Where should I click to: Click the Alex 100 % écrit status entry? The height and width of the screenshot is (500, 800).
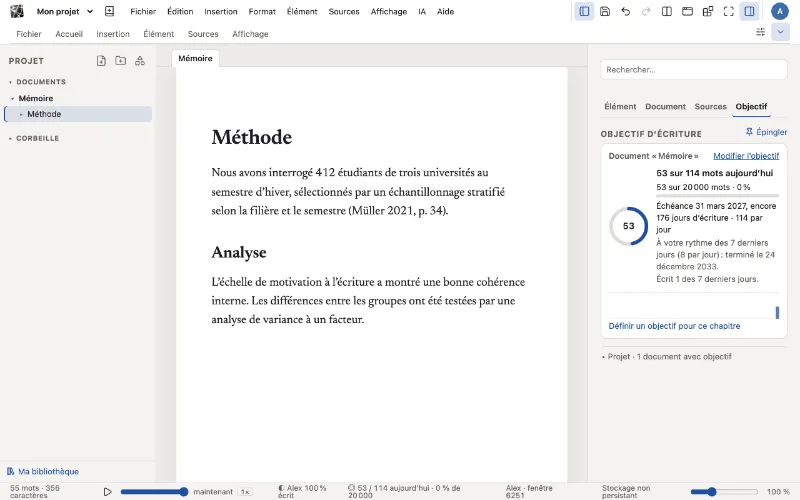pyautogui.click(x=302, y=491)
